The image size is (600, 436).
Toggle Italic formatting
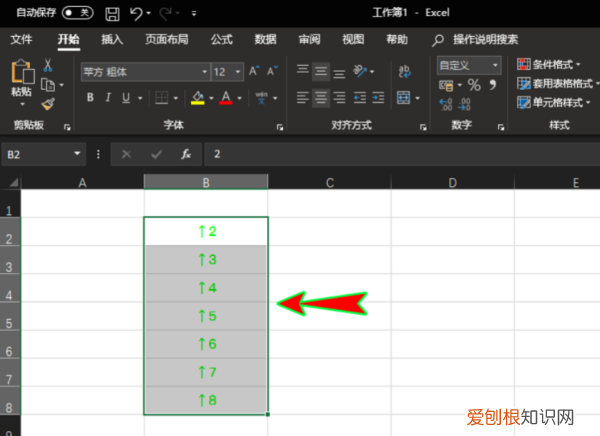(x=108, y=98)
